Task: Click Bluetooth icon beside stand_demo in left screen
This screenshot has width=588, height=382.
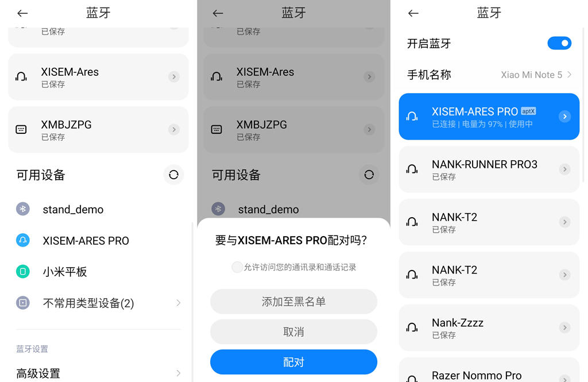Action: pos(23,209)
